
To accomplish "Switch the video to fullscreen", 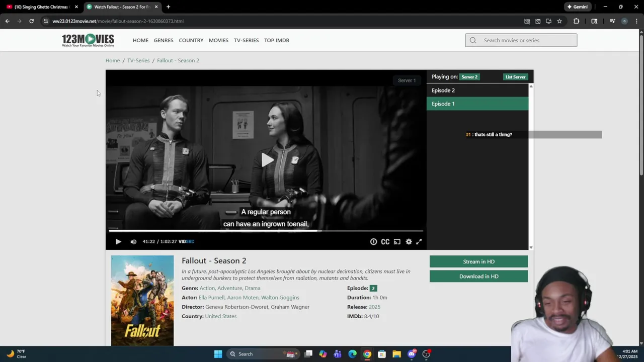I will 419,242.
